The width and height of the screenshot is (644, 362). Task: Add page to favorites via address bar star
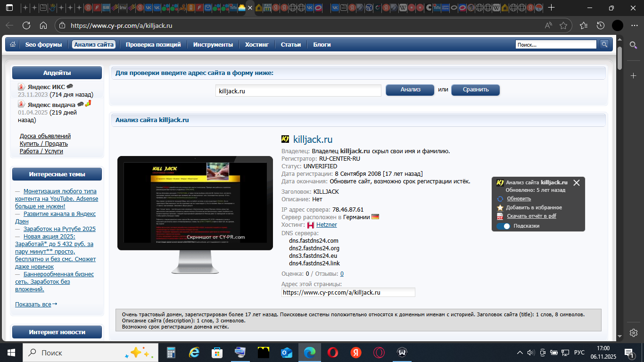point(563,25)
